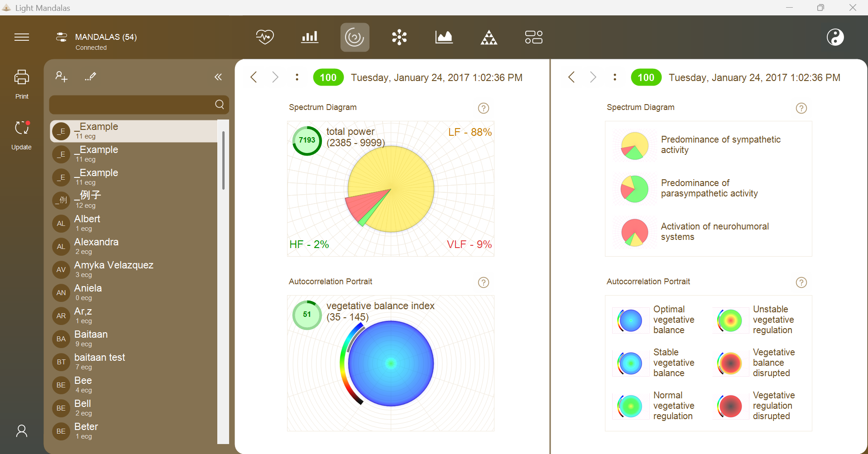Screen dimensions: 868x454
Task: Click the user list scrollbar
Action: point(223,160)
